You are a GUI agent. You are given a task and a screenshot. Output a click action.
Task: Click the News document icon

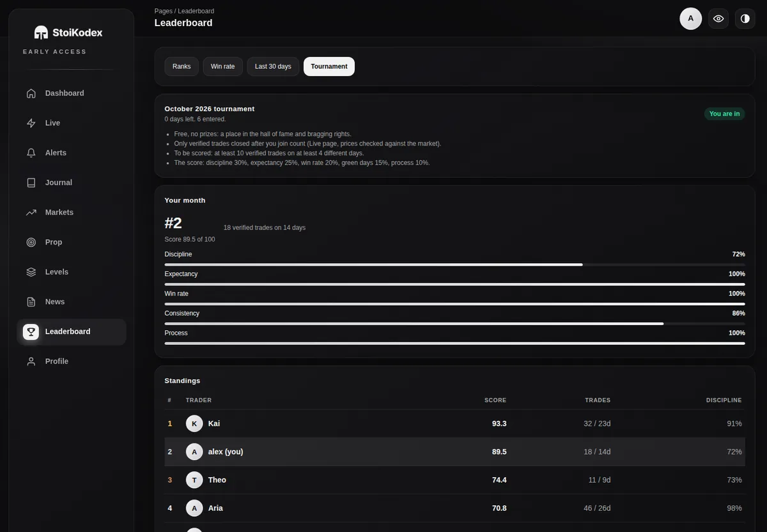(31, 302)
